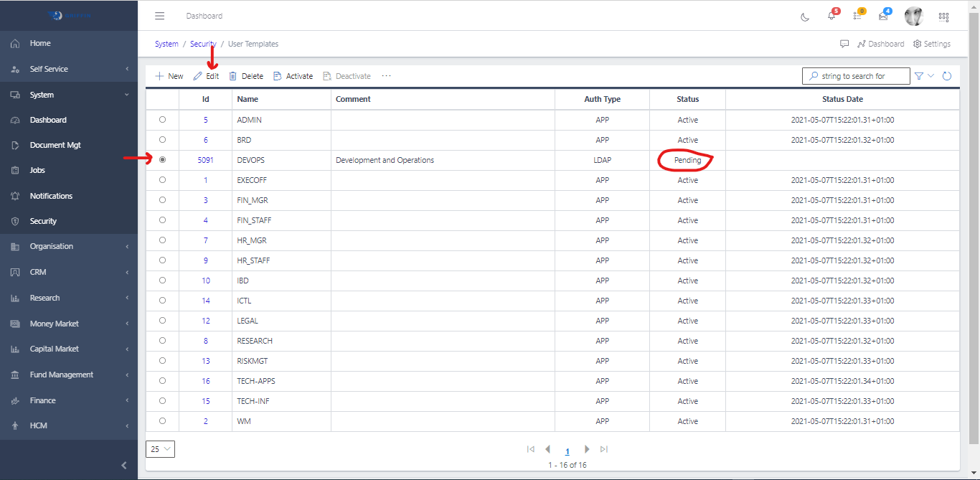Click the Edit toolbar button

click(206, 76)
